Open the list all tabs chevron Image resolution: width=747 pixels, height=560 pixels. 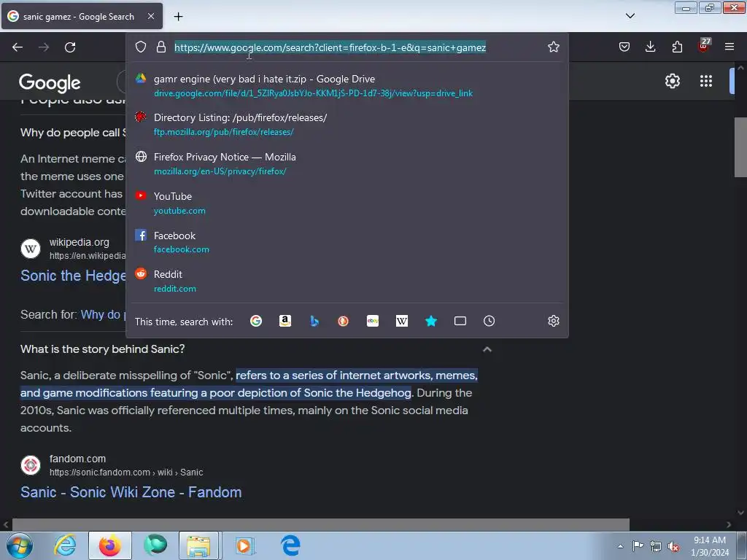pyautogui.click(x=630, y=16)
